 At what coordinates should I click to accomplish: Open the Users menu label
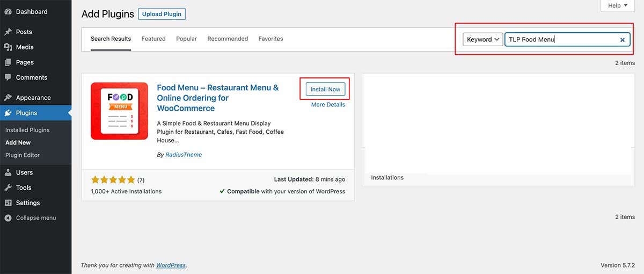pos(24,172)
